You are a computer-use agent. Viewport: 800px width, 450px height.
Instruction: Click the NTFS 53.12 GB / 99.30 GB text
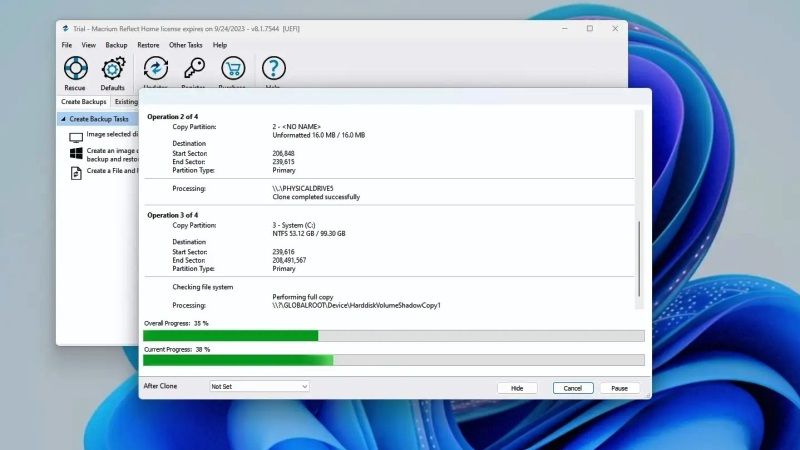click(309, 234)
